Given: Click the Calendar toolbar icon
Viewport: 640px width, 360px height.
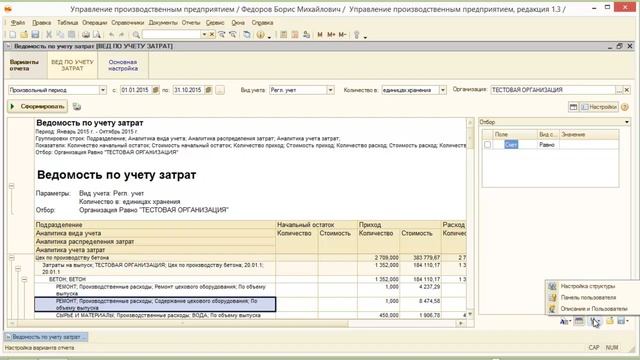Looking at the screenshot, I should [x=295, y=35].
